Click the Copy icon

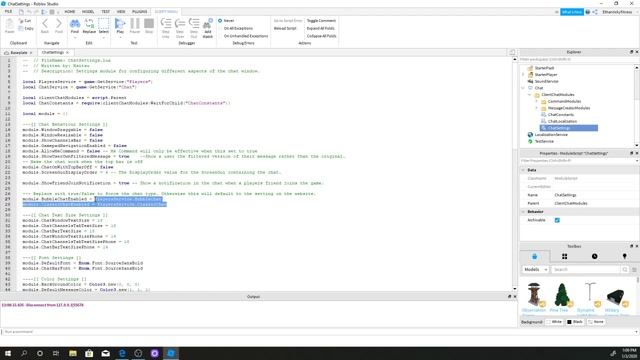click(21, 28)
